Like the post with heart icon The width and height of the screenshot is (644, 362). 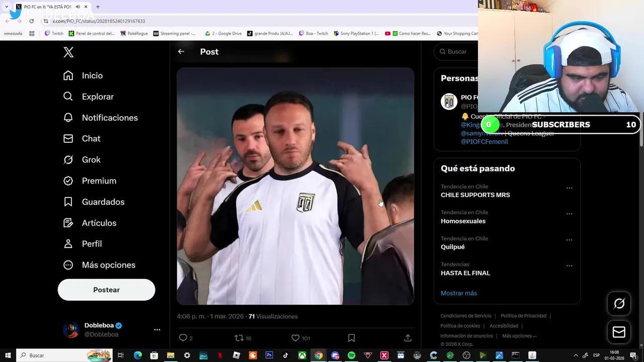pos(295,338)
